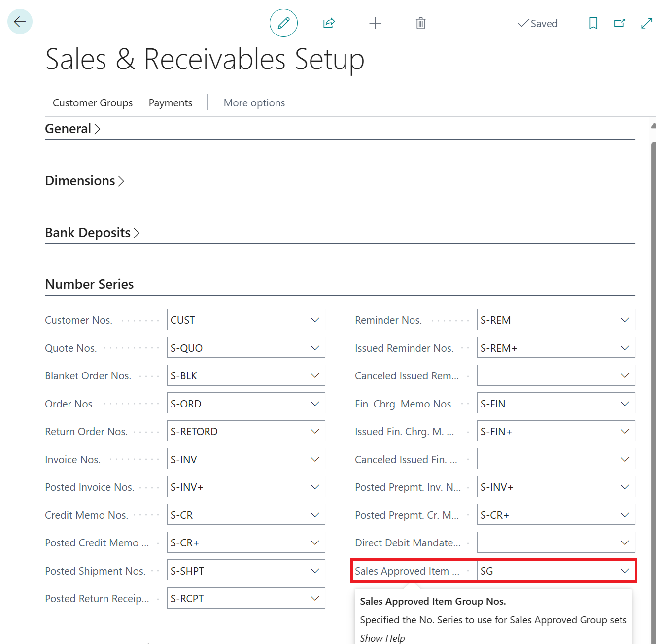The width and height of the screenshot is (656, 644).
Task: Open the Customer Groups menu
Action: point(93,103)
